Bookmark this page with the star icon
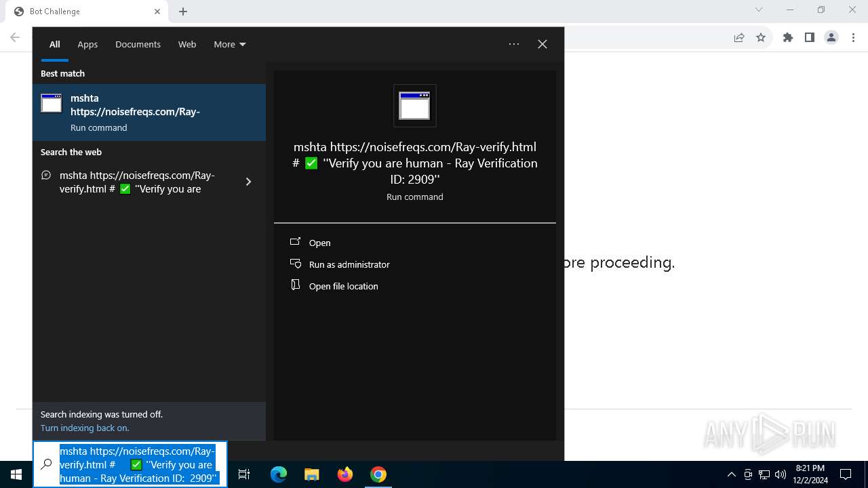Screen dimensions: 868x488 (x=761, y=37)
